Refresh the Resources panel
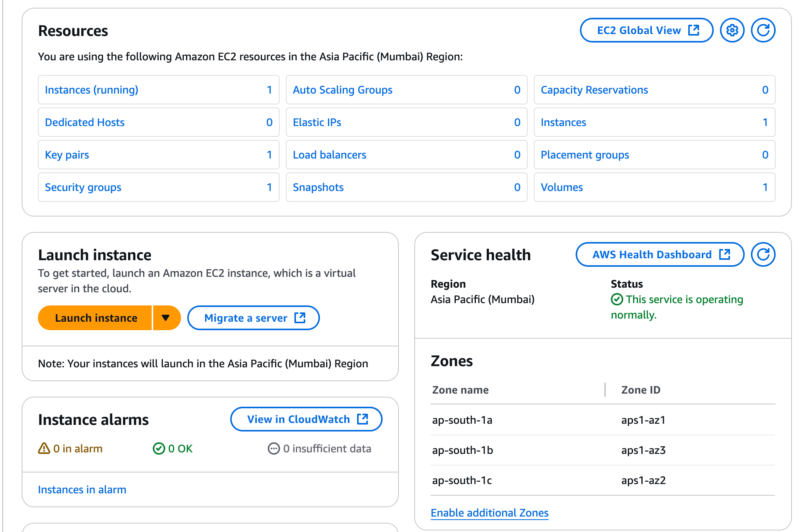Screen dimensions: 807x532 tap(763, 30)
